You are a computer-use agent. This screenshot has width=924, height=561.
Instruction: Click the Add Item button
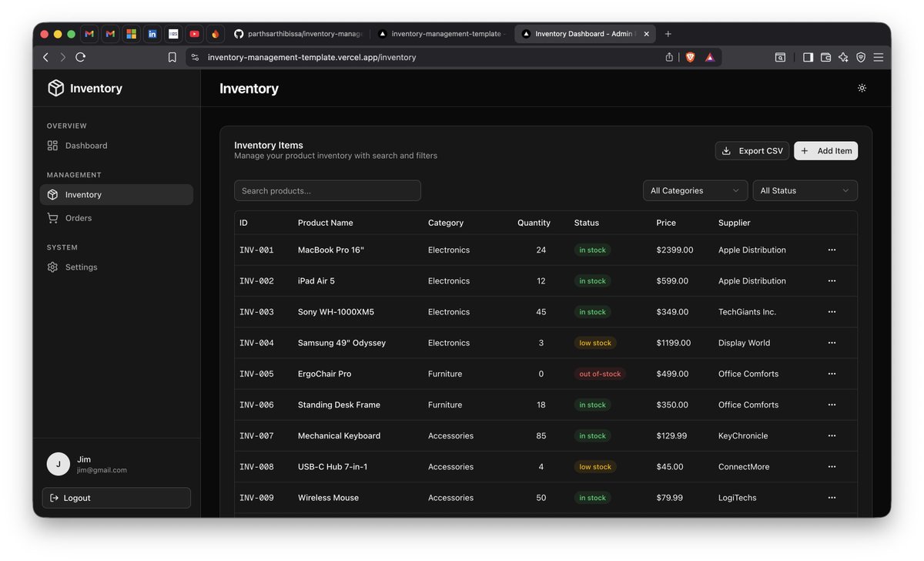coord(826,151)
